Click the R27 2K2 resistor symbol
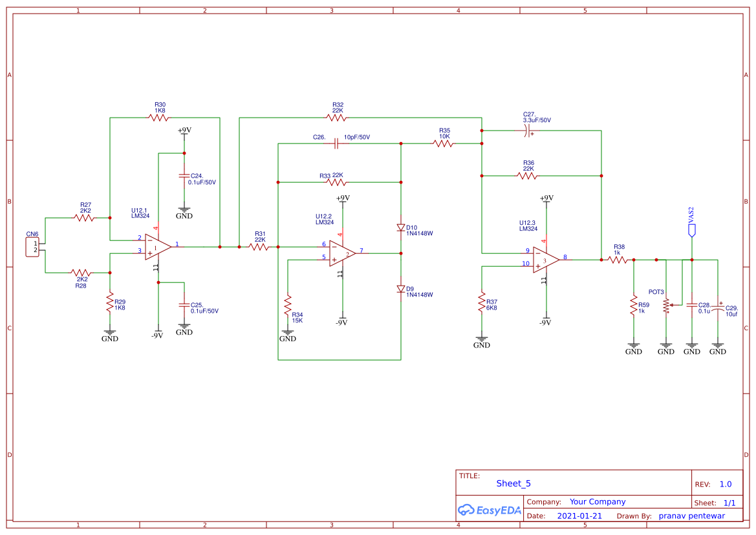The height and width of the screenshot is (535, 756). [84, 218]
